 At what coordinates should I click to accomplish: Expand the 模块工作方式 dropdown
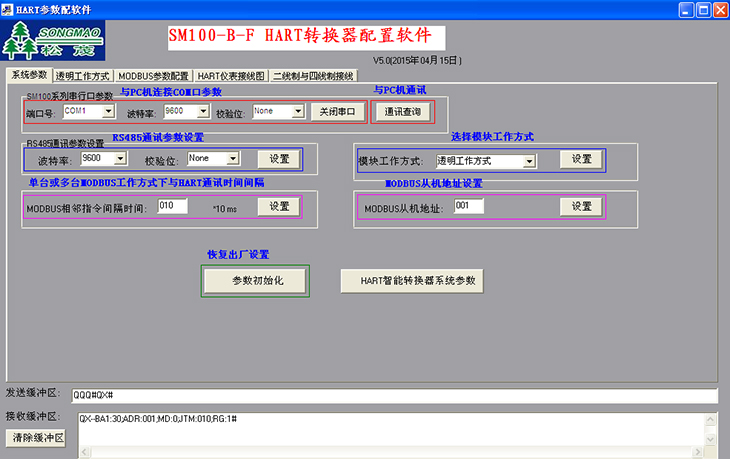click(x=529, y=162)
